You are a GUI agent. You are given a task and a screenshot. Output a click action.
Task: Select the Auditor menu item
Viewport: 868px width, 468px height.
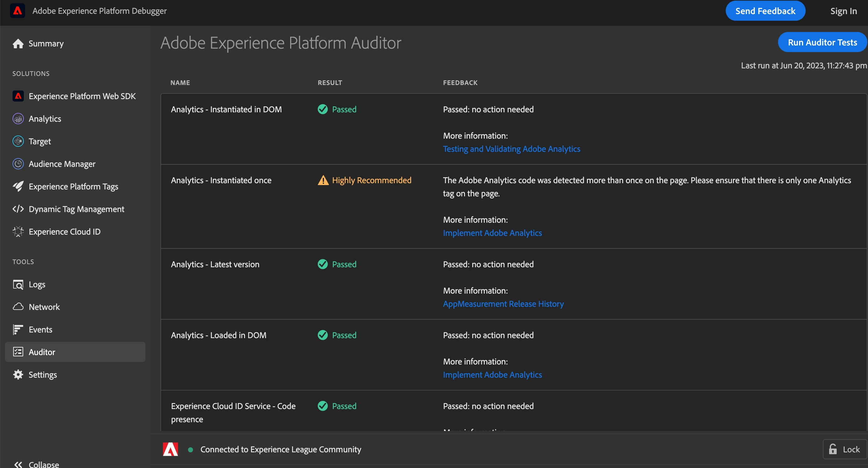pos(42,352)
